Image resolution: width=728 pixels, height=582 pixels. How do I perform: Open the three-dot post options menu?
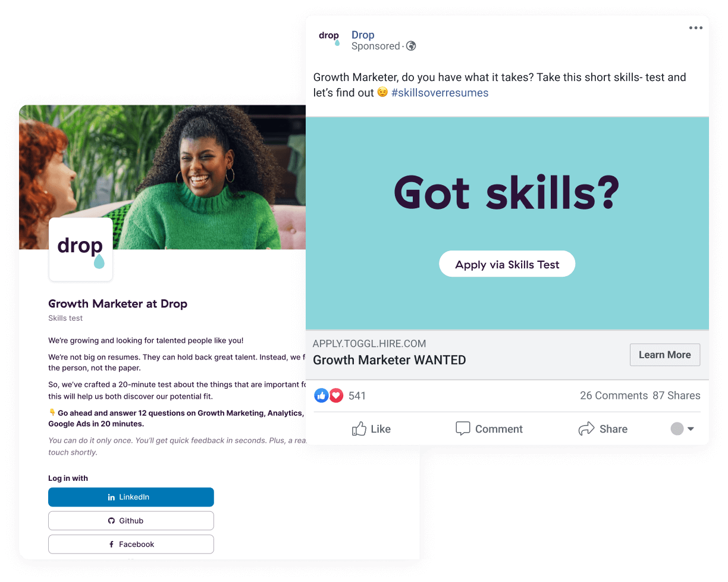pos(695,28)
